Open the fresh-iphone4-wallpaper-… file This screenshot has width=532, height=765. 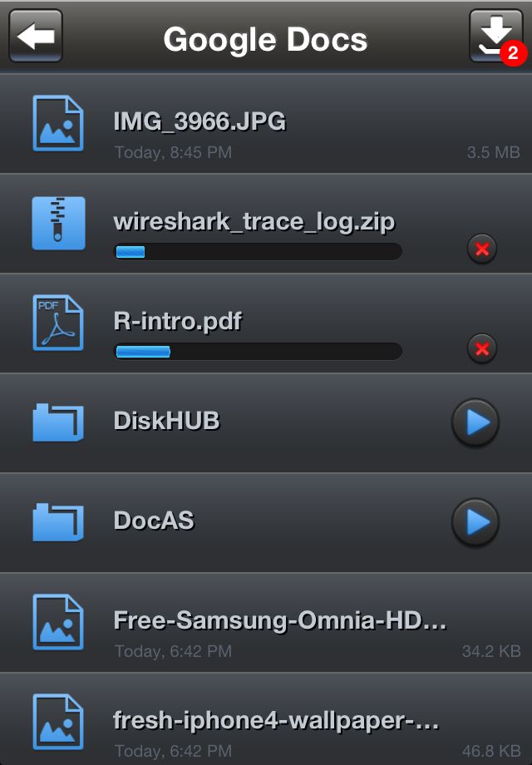point(276,721)
